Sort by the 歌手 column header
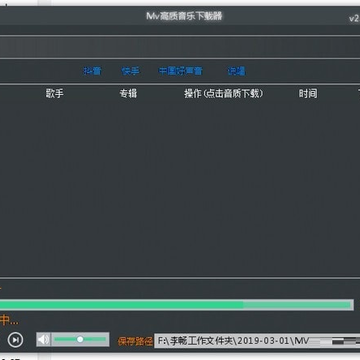The height and width of the screenshot is (360, 360). coord(55,93)
